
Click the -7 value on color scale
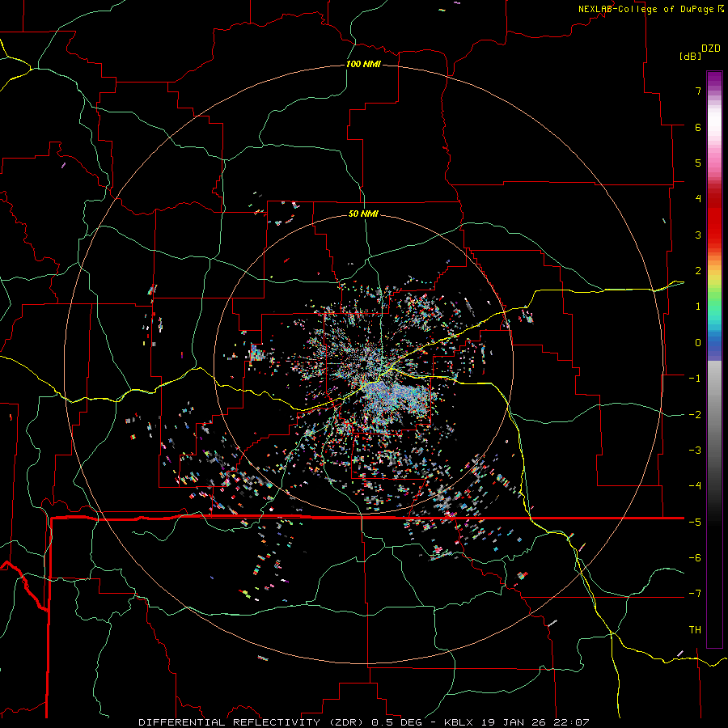pyautogui.click(x=695, y=594)
